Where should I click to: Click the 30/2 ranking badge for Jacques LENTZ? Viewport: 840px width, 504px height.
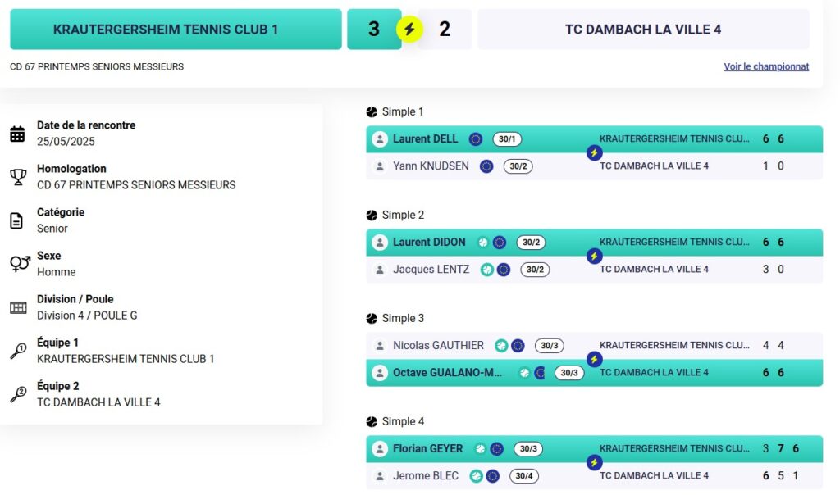[535, 270]
